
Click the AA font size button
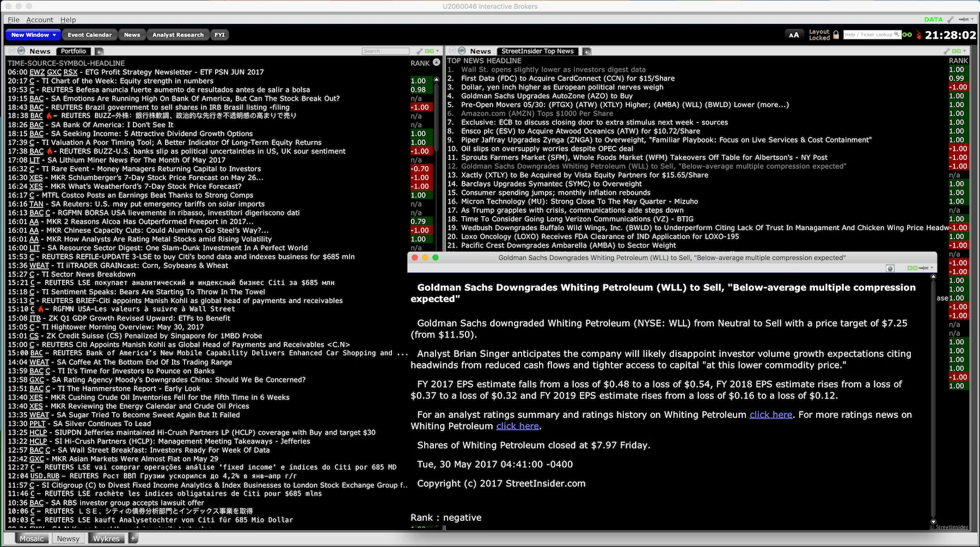(794, 35)
